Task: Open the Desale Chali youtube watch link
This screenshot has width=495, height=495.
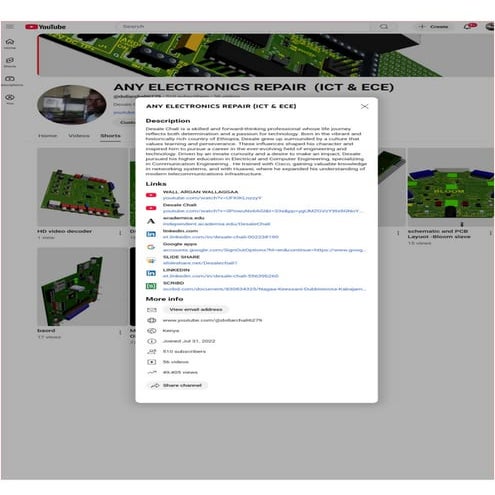Action: click(263, 211)
